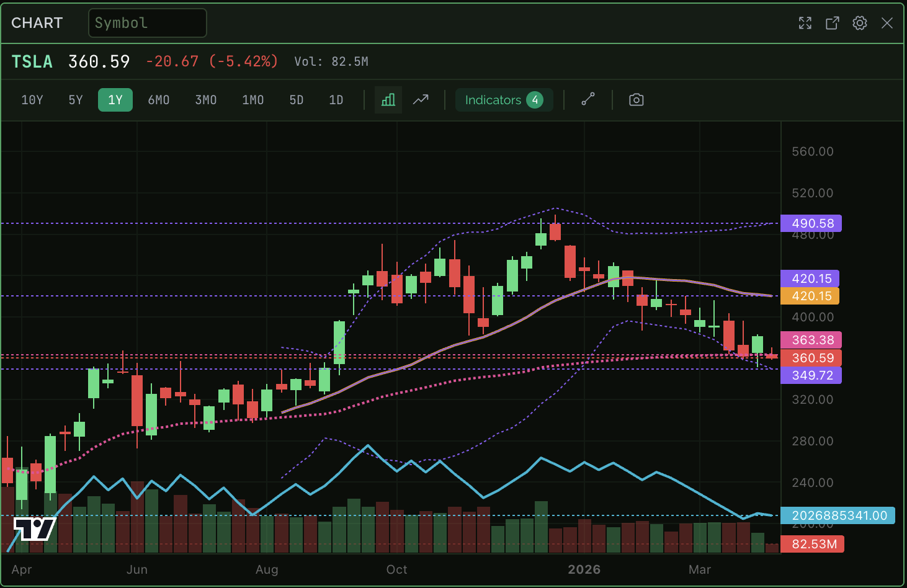Image resolution: width=907 pixels, height=588 pixels.
Task: Open chart in new window icon
Action: tap(832, 23)
